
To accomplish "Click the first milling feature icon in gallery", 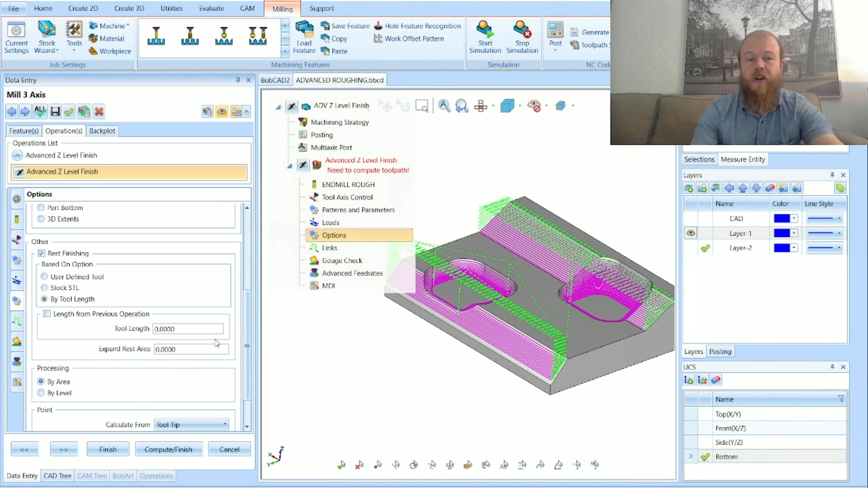I will [156, 36].
